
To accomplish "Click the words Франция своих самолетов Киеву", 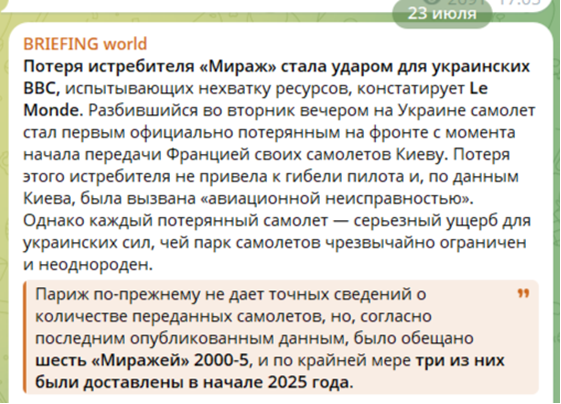I will coord(308,154).
